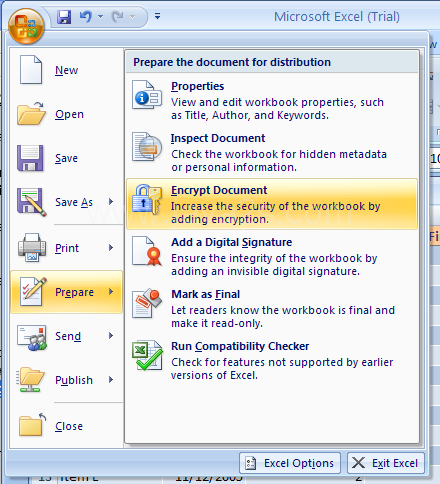Choose Mark as Final option
The image size is (440, 484).
pyautogui.click(x=272, y=308)
